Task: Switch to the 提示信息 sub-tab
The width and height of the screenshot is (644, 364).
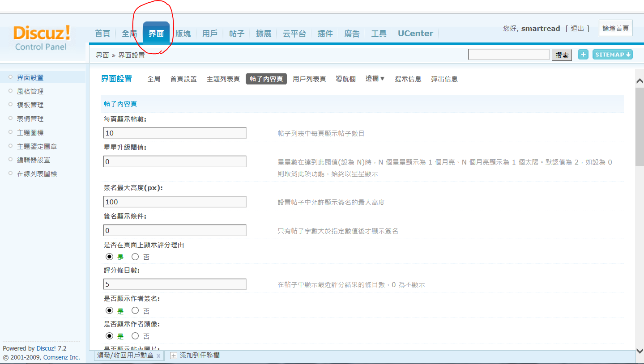Action: point(408,79)
